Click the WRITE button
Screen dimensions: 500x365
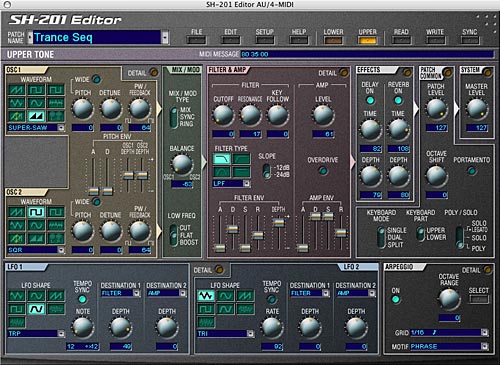click(x=435, y=40)
